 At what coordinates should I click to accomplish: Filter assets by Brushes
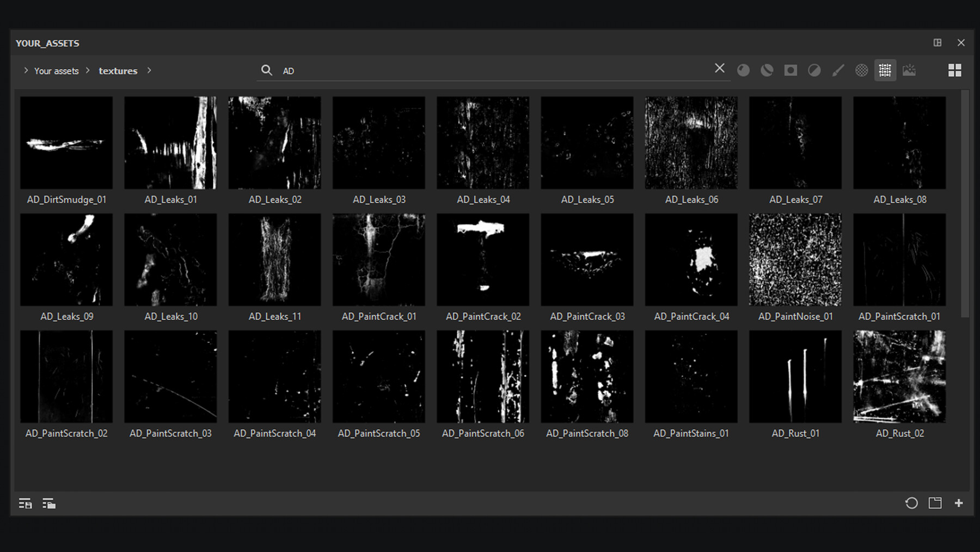tap(838, 70)
